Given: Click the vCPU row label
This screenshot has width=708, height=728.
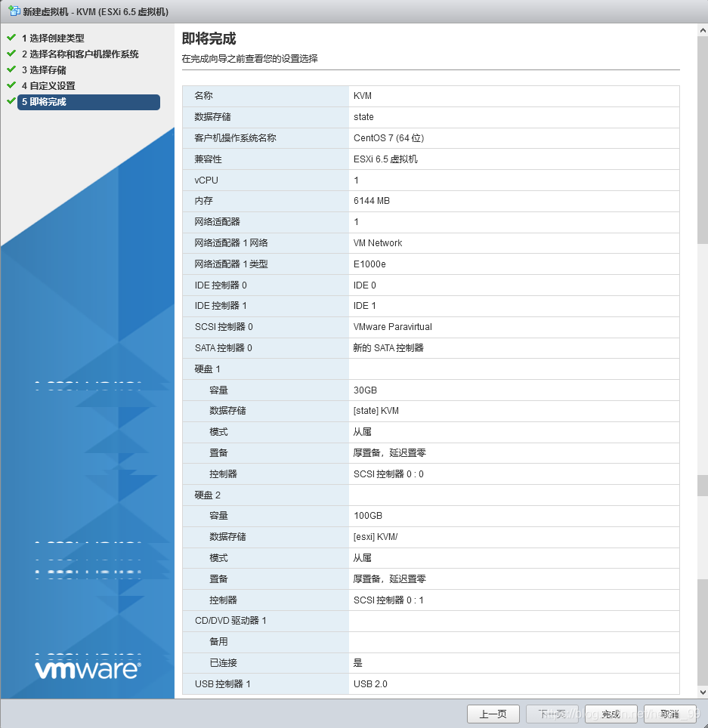Looking at the screenshot, I should [206, 180].
